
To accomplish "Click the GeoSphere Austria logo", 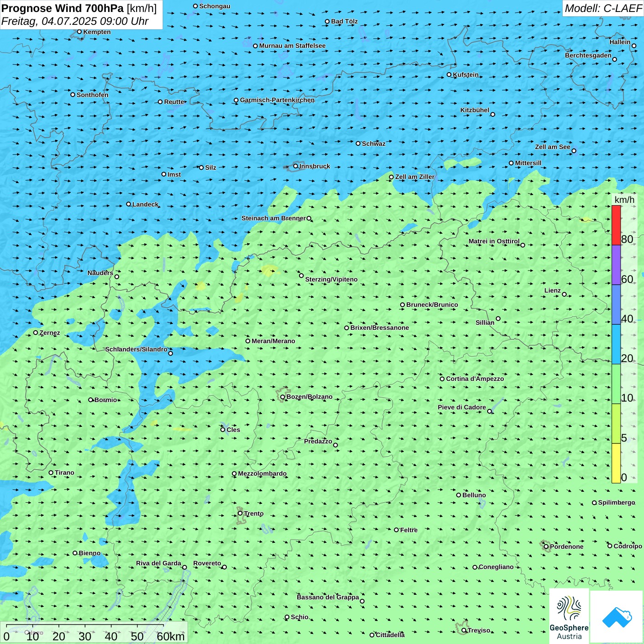I will click(569, 615).
